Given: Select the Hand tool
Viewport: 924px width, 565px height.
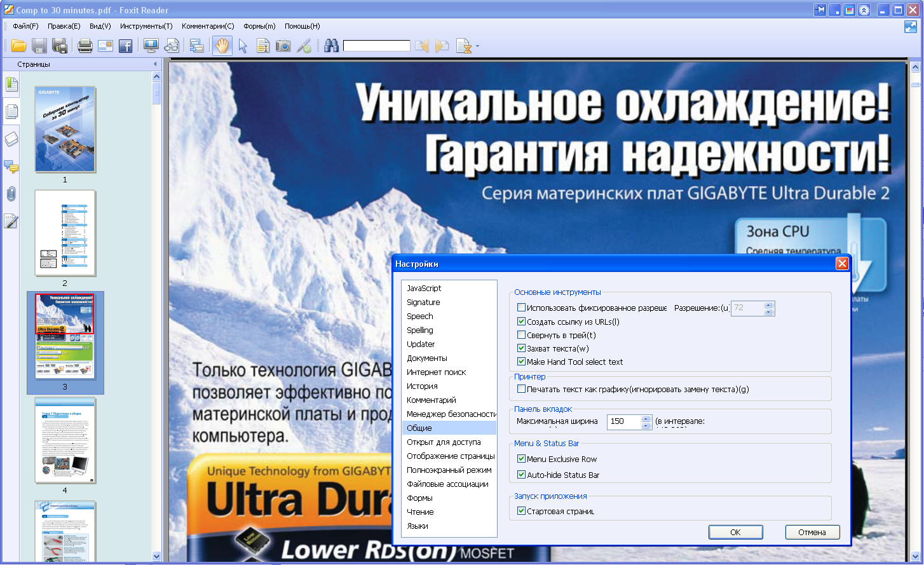Looking at the screenshot, I should click(x=222, y=46).
